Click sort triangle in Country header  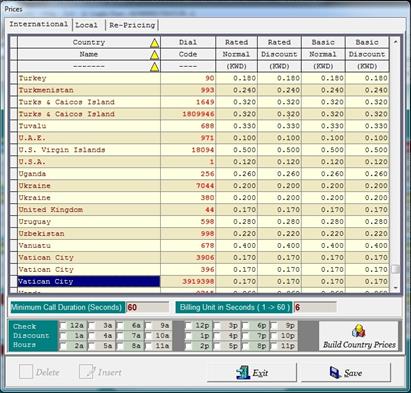tap(154, 43)
